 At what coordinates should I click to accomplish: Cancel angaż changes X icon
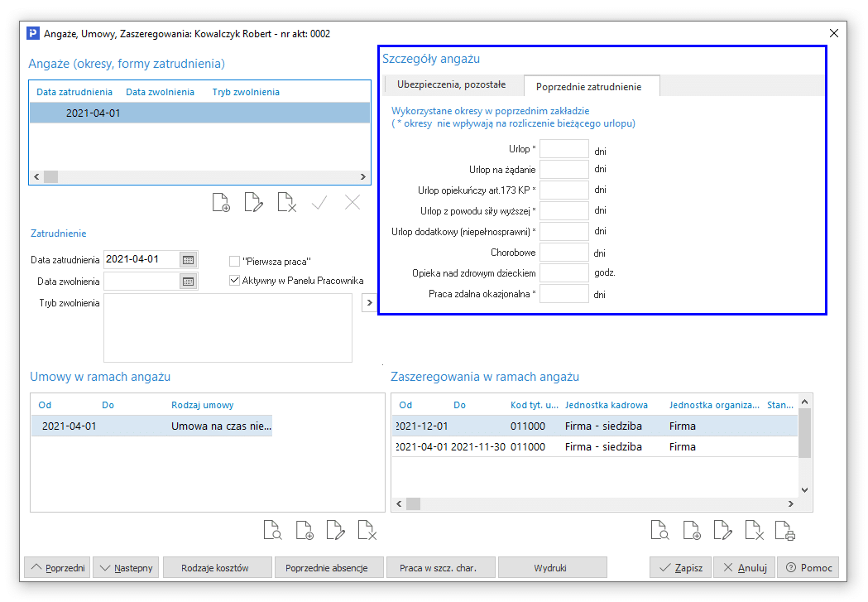click(352, 203)
